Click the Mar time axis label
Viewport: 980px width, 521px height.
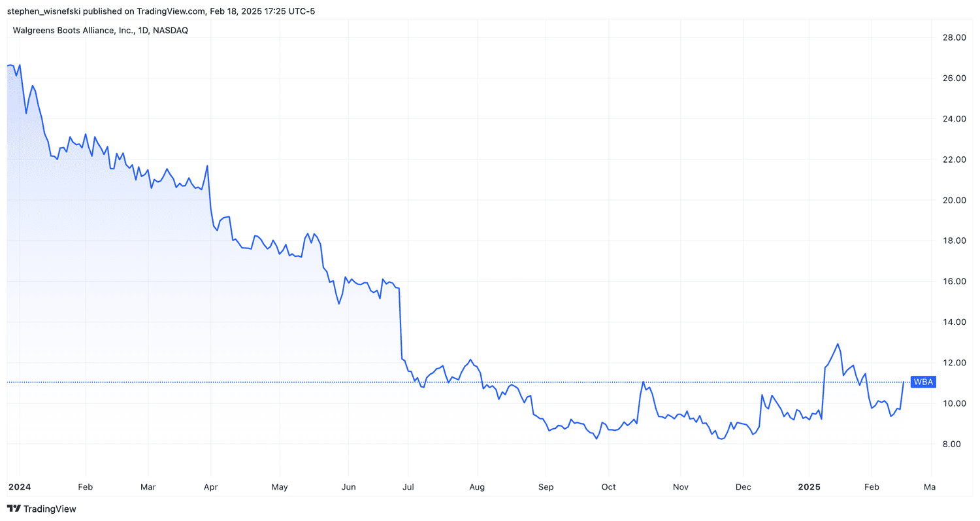(x=148, y=487)
